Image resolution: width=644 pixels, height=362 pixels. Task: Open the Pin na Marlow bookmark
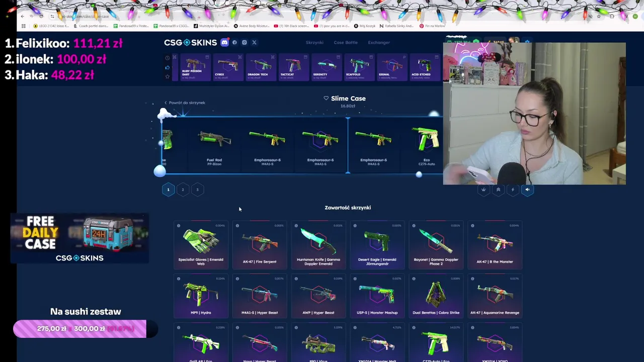pyautogui.click(x=432, y=26)
